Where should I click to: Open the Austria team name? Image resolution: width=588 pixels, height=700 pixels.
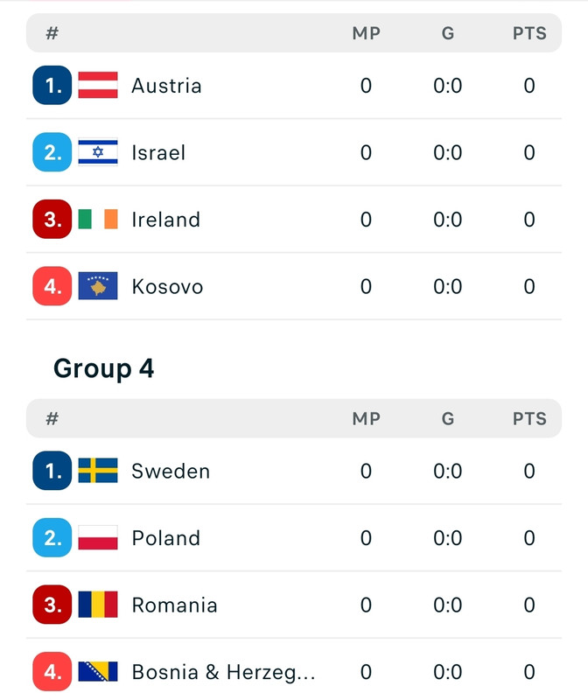[x=166, y=86]
